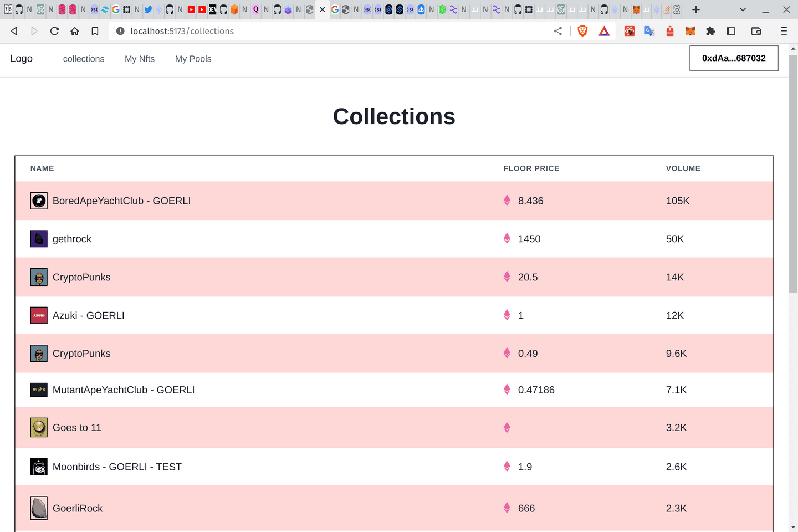Switch to the Stack Overflow tab
This screenshot has height=532, width=798.
pyautogui.click(x=666, y=9)
